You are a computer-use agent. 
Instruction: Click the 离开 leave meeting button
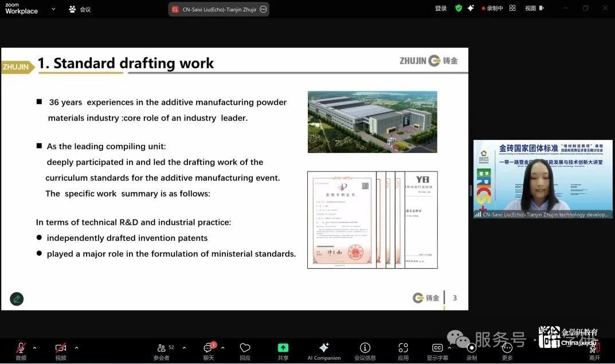(x=594, y=350)
